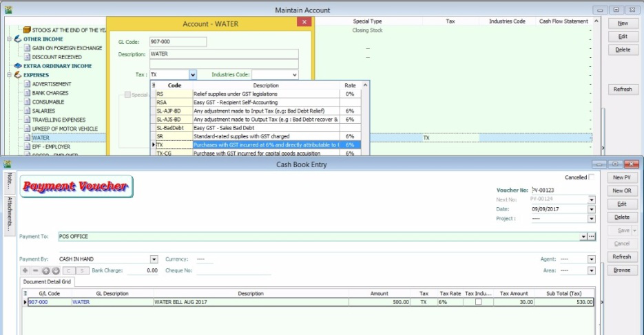
Task: Select the Document Detail Grid tab
Action: click(47, 282)
